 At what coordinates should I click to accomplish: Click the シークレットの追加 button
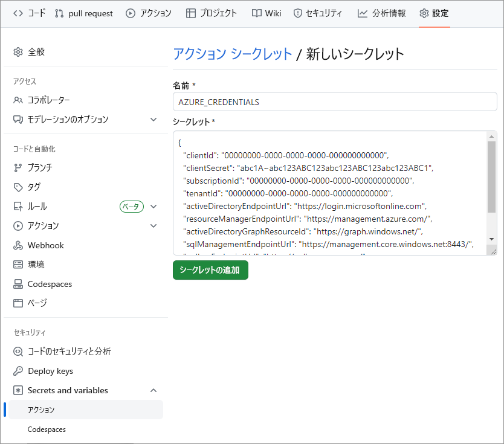210,270
